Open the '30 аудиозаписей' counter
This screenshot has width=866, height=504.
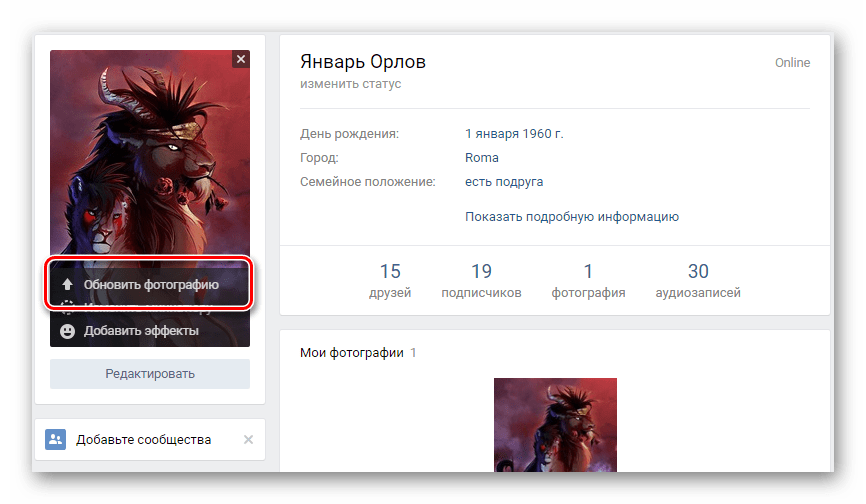coord(698,280)
